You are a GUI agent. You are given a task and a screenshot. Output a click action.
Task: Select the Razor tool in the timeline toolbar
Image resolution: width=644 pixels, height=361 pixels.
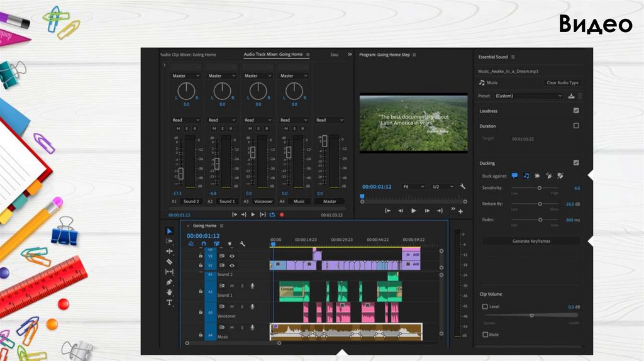point(169,261)
